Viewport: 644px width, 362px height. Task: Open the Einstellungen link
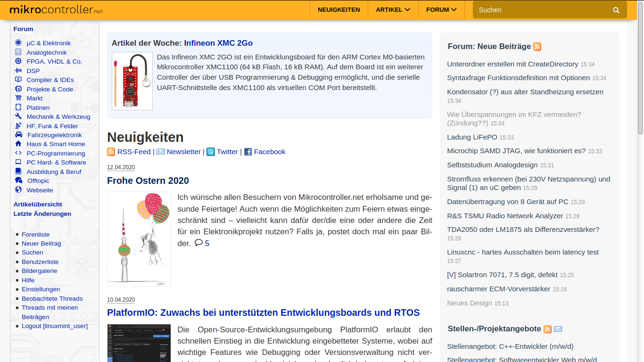click(41, 289)
